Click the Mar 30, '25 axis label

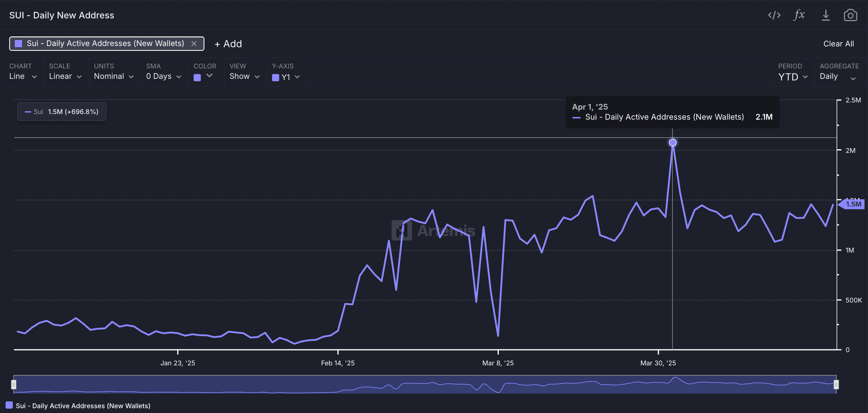click(x=658, y=363)
